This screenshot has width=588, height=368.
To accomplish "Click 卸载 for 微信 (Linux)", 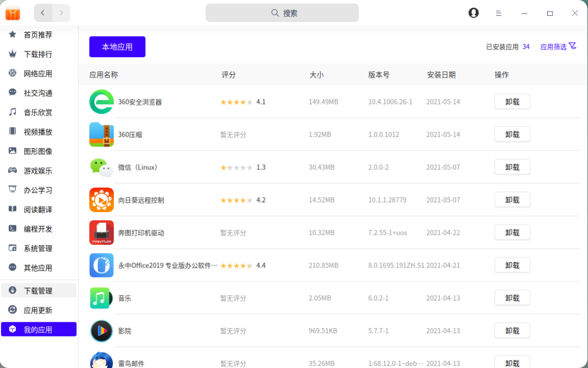I will [x=512, y=167].
